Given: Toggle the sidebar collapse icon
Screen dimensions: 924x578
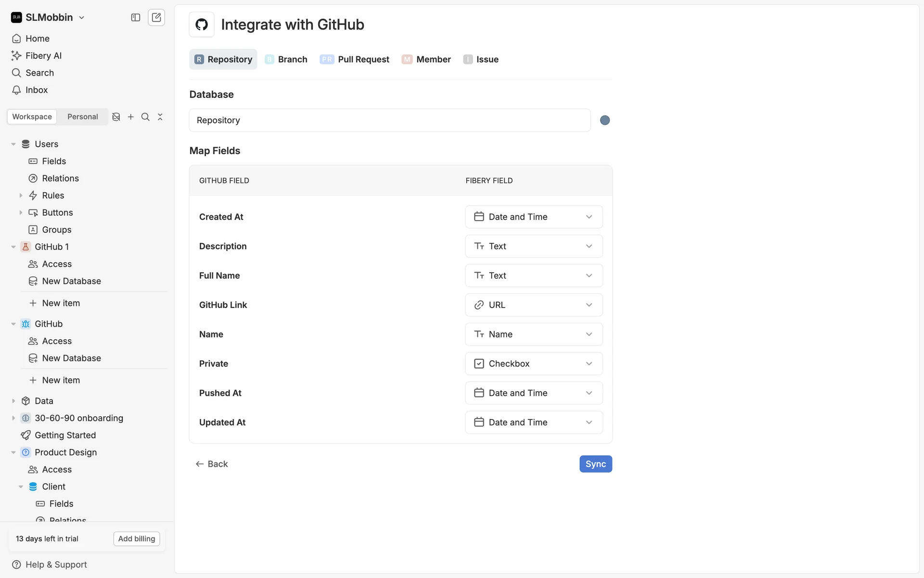Looking at the screenshot, I should pyautogui.click(x=136, y=17).
